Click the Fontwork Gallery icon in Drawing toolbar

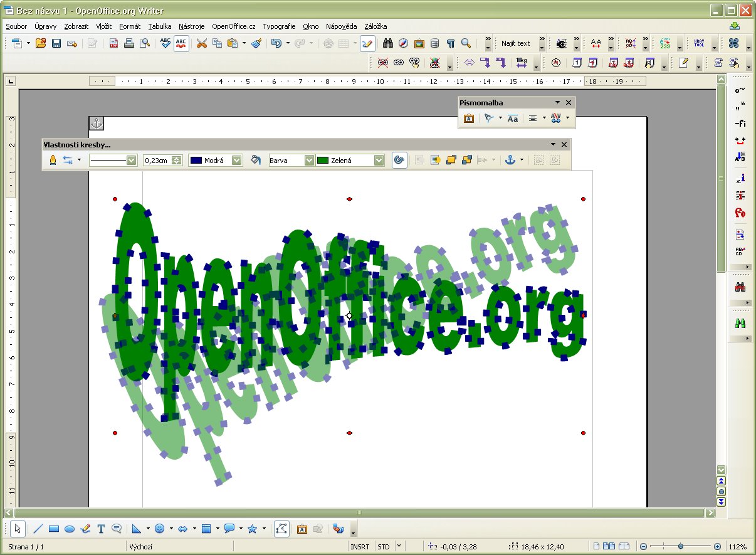pos(302,529)
